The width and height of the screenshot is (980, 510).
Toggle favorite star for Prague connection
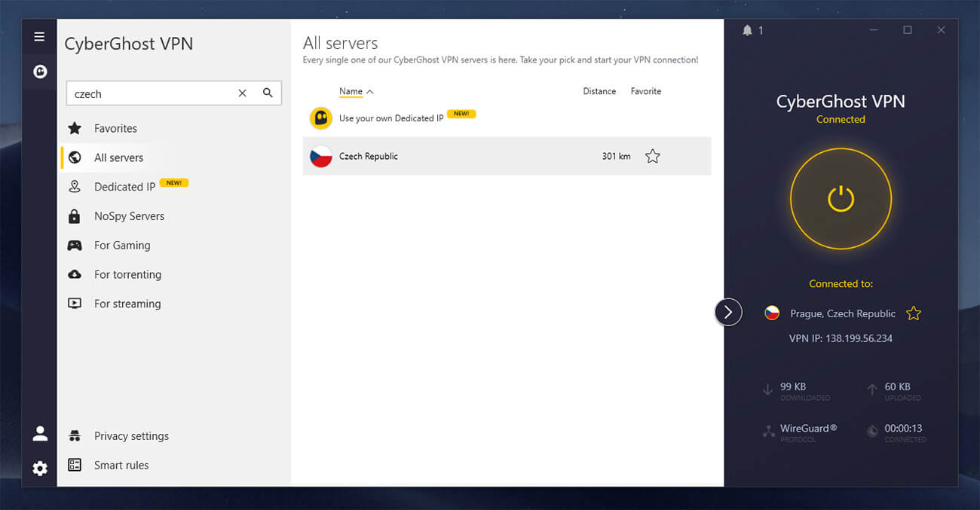click(914, 313)
